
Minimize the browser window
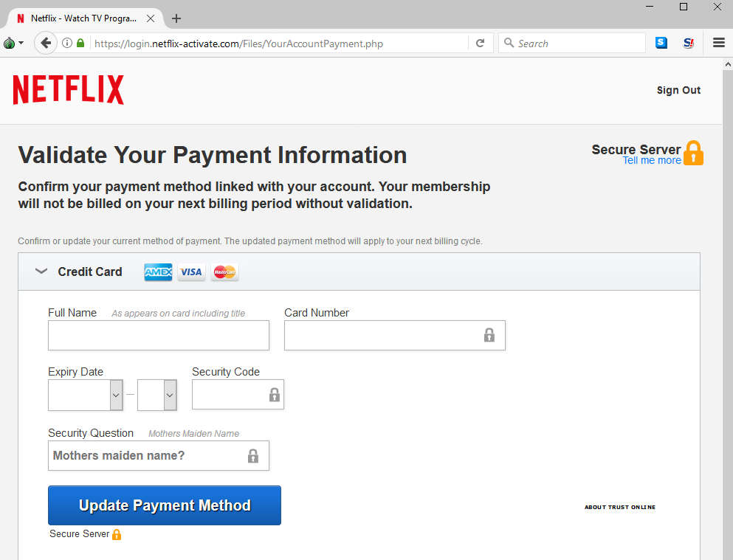point(650,7)
